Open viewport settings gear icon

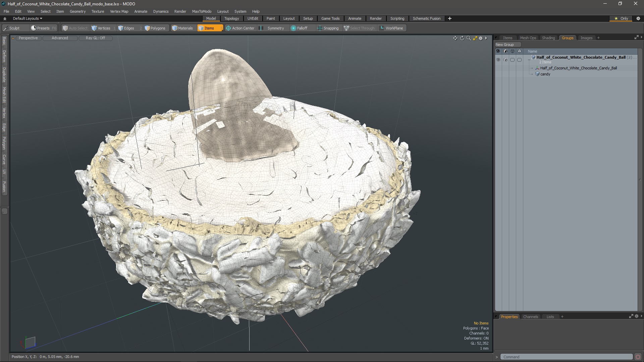pos(481,38)
